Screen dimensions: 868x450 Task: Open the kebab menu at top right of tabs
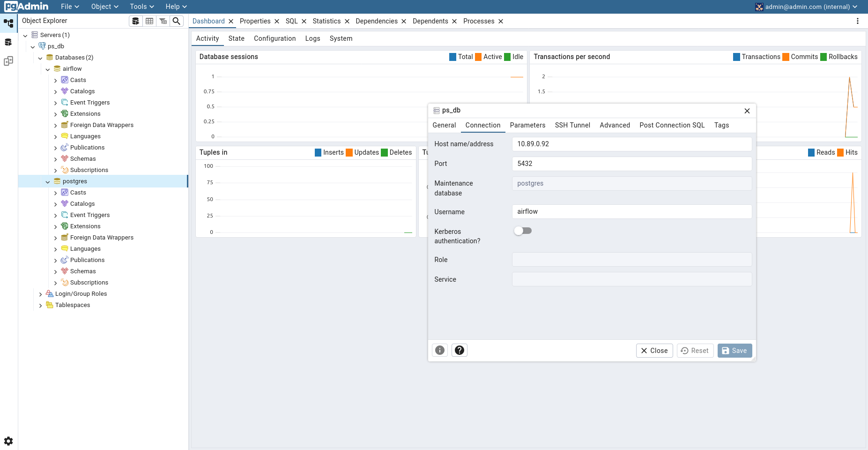pos(858,21)
